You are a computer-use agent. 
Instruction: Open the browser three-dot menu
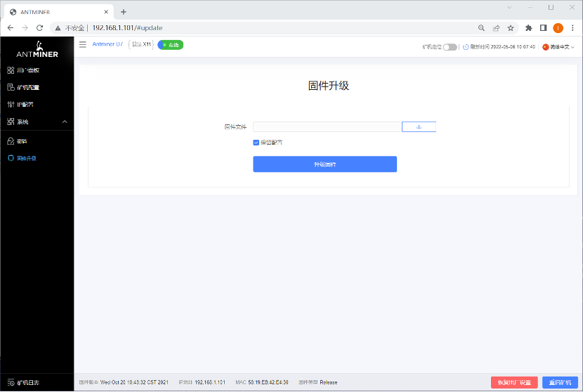pyautogui.click(x=572, y=28)
